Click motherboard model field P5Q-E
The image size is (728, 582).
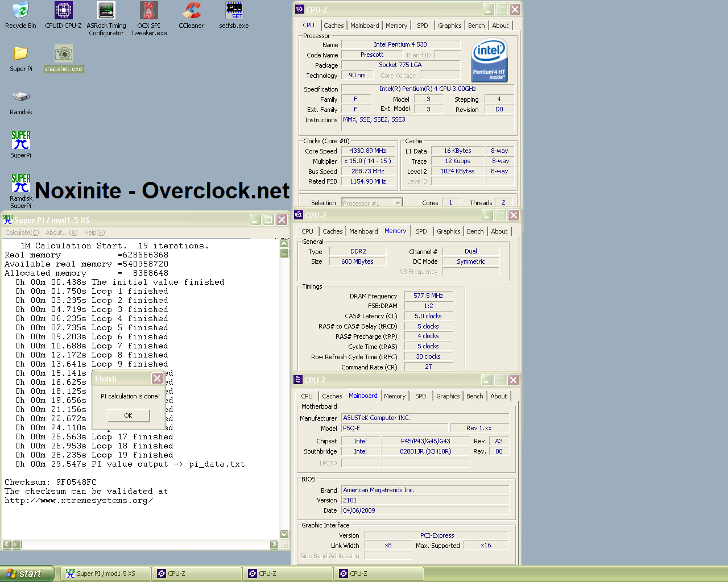point(395,429)
